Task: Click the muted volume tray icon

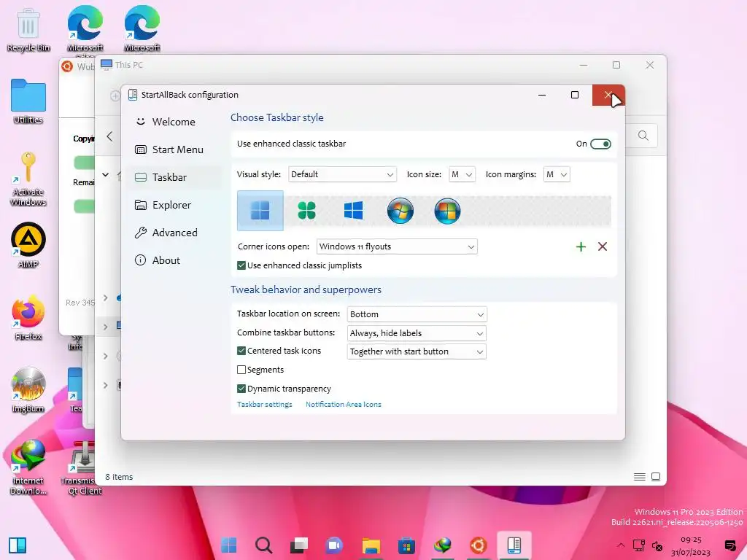Action: tap(657, 545)
